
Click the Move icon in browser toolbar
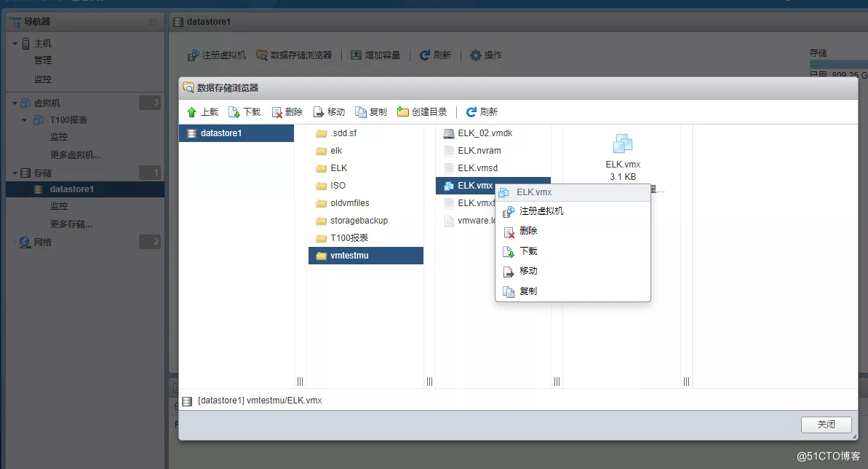319,112
